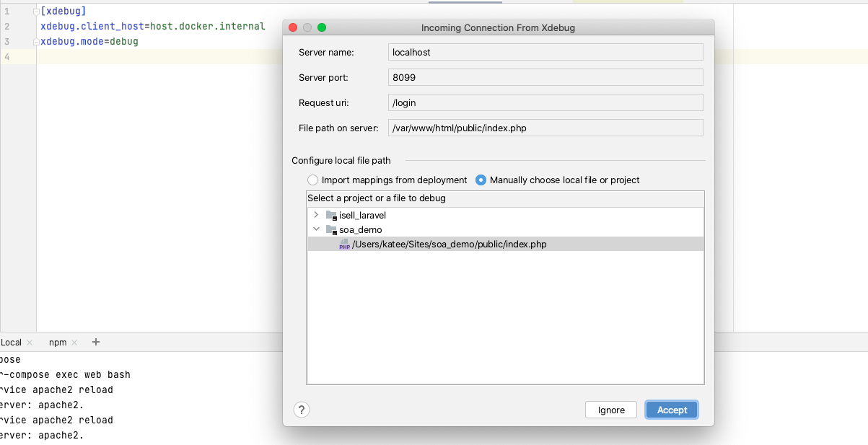The image size is (868, 445).
Task: Add a new terminal tab with plus icon
Action: [96, 342]
